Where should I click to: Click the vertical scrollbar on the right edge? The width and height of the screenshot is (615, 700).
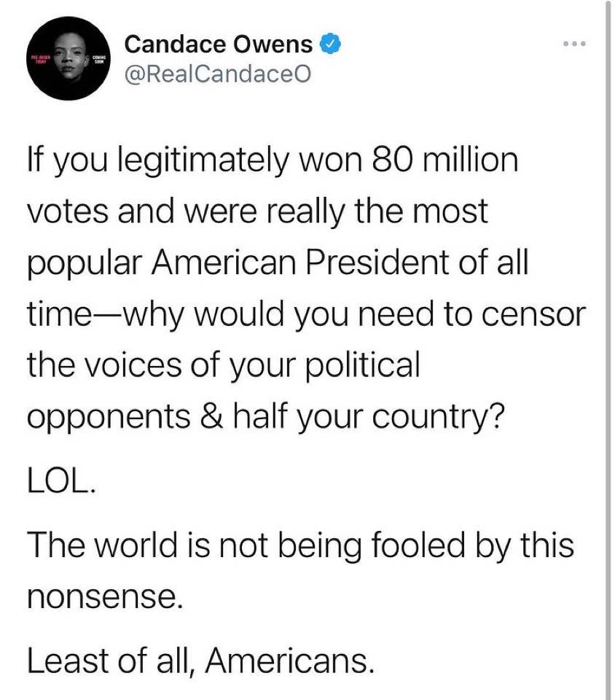(x=608, y=350)
